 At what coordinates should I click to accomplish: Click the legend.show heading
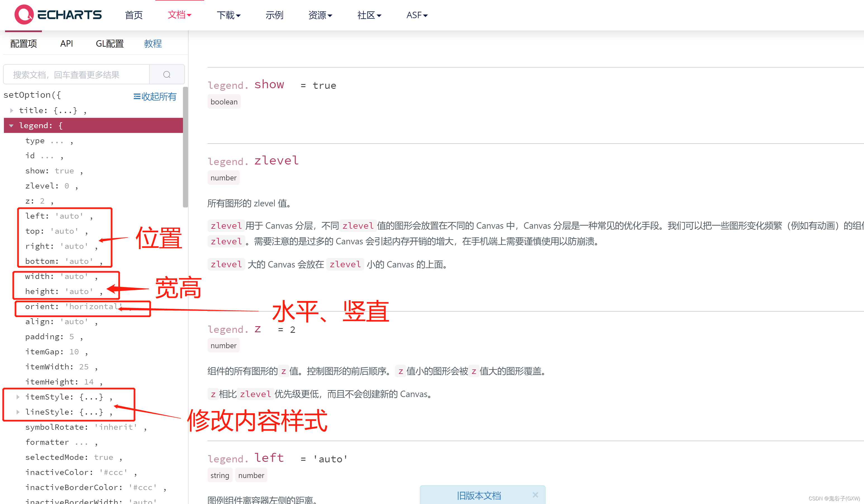click(246, 85)
